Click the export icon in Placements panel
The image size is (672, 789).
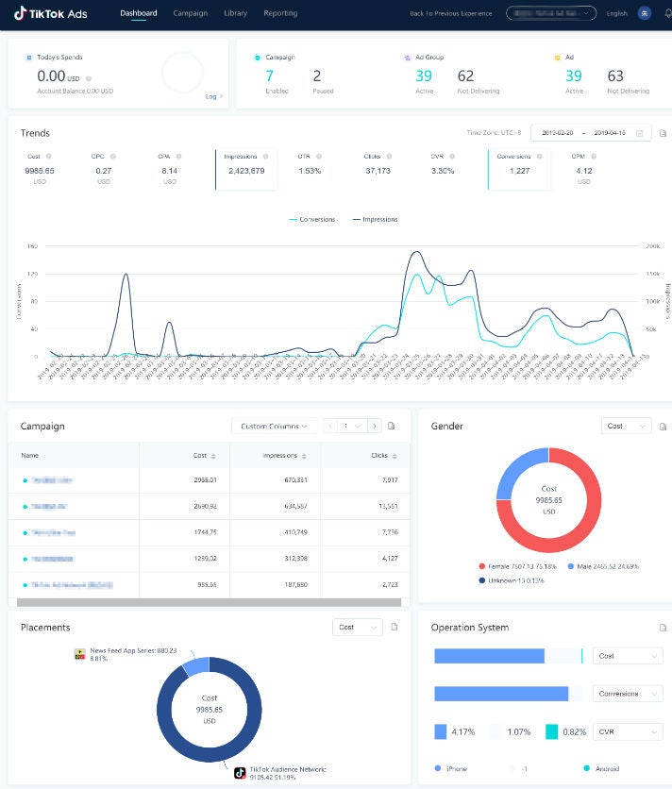396,627
